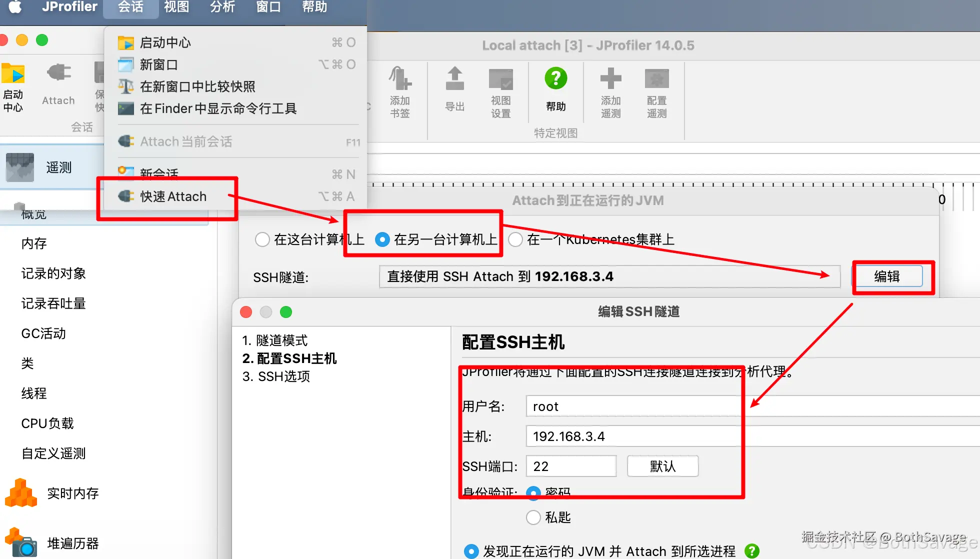Choose 快速 Attach from the 会话 menu
Screen dimensions: 980x559
[x=173, y=196]
